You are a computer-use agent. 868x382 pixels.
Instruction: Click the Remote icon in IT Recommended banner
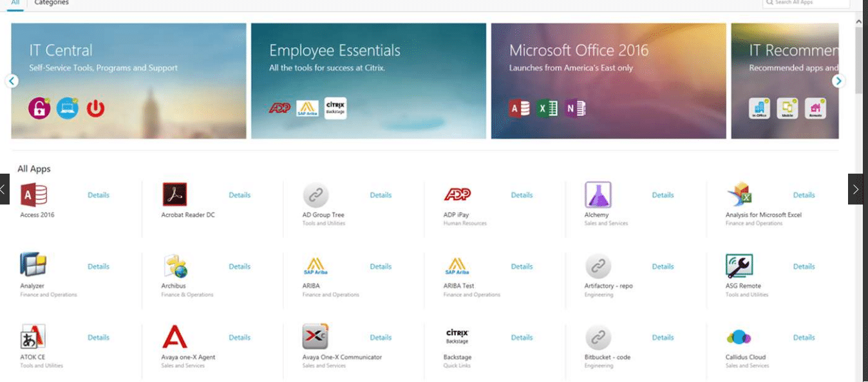(815, 108)
